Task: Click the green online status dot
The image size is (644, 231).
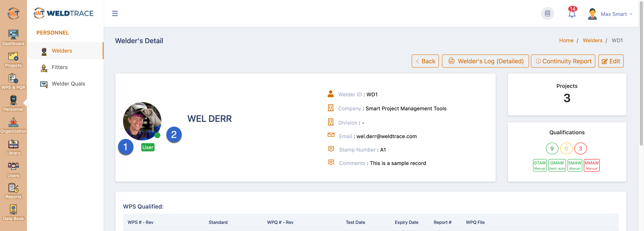Action: pyautogui.click(x=157, y=135)
